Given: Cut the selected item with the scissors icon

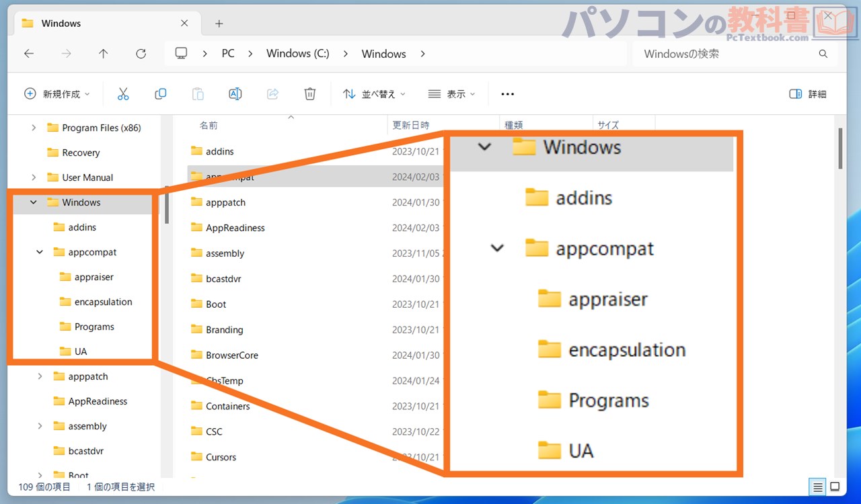Looking at the screenshot, I should 123,93.
